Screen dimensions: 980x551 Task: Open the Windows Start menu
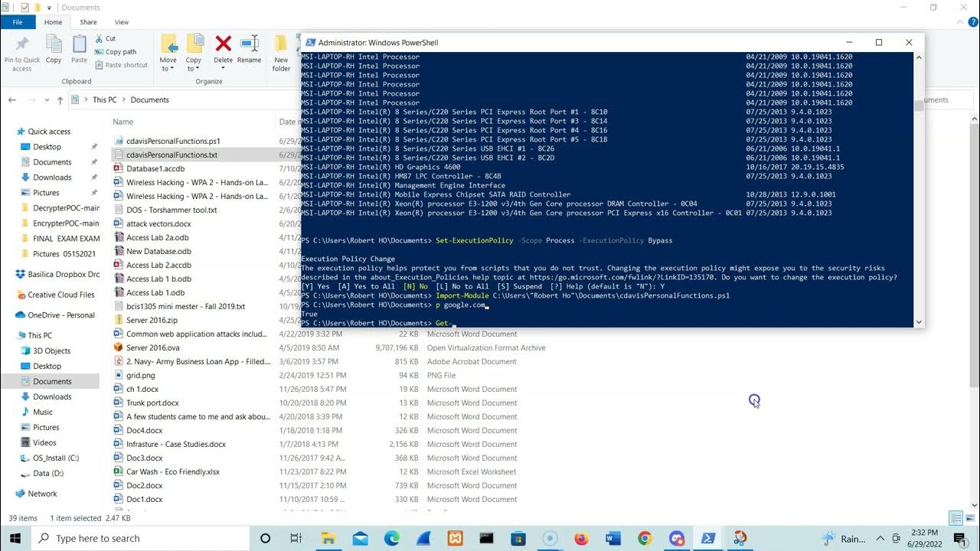tap(15, 538)
